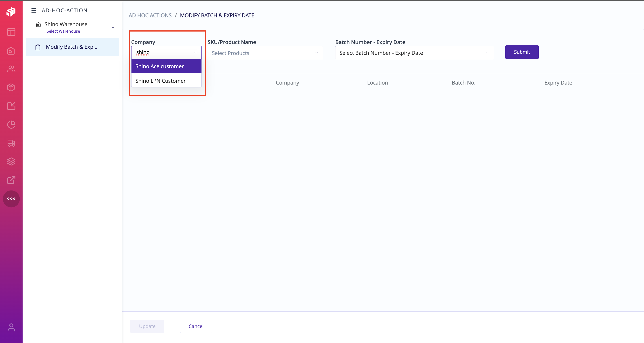The width and height of the screenshot is (644, 343).
Task: Open the dashboard layout icon in sidebar
Action: 11,32
